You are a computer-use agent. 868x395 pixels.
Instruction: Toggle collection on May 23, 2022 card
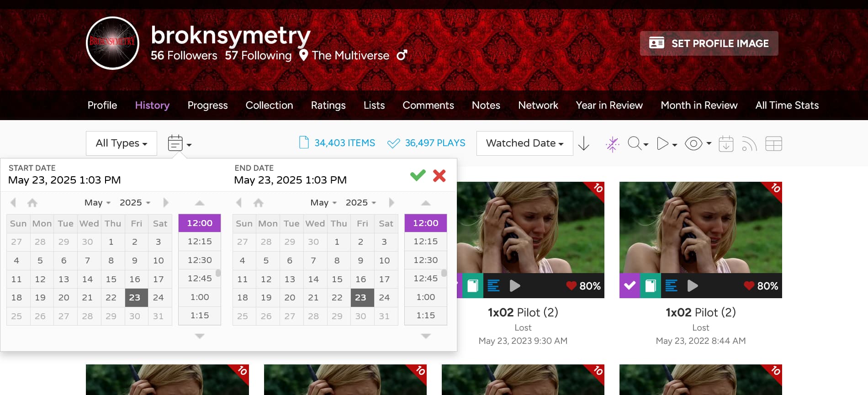[x=650, y=286]
